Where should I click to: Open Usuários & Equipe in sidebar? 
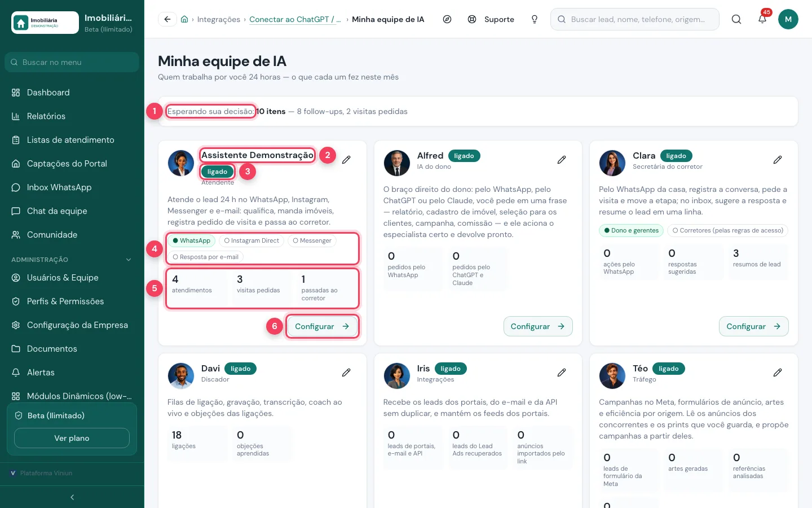[72, 278]
